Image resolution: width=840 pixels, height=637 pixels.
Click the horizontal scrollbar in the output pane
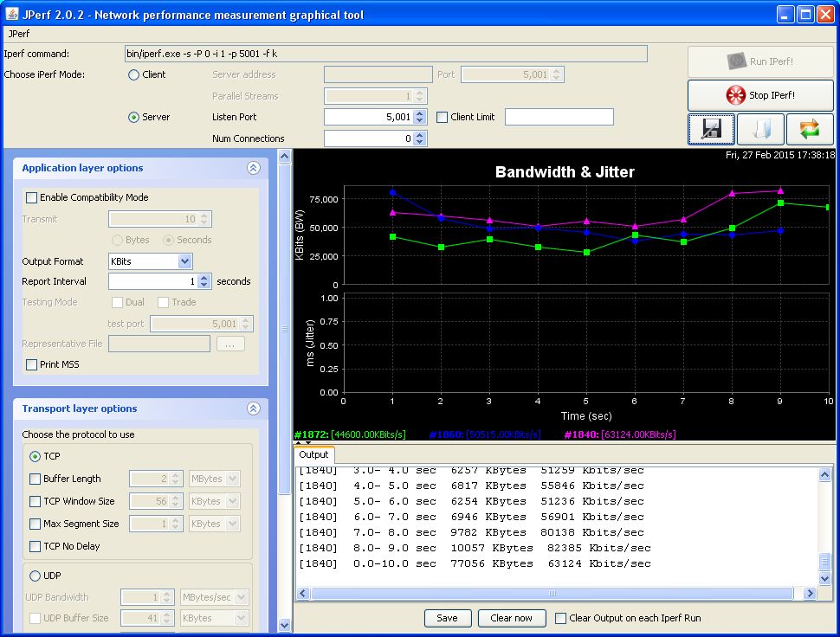click(551, 594)
